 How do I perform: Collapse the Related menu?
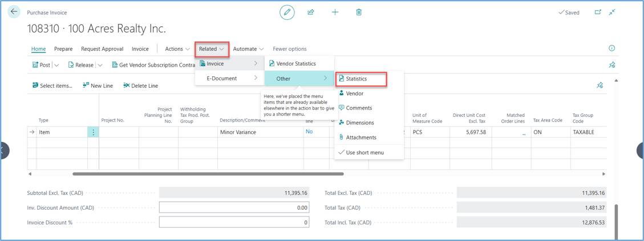pyautogui.click(x=212, y=49)
